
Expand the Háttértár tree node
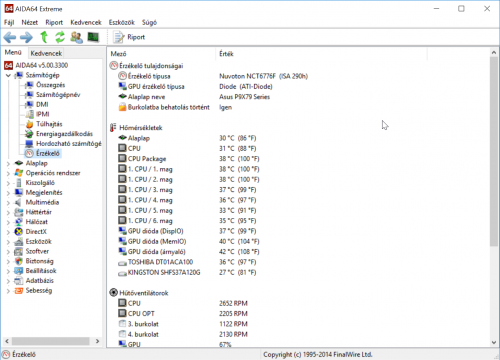[x=8, y=212]
